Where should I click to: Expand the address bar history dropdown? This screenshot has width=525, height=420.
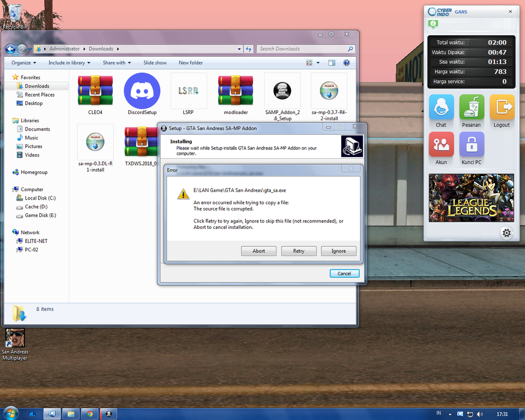pos(239,49)
